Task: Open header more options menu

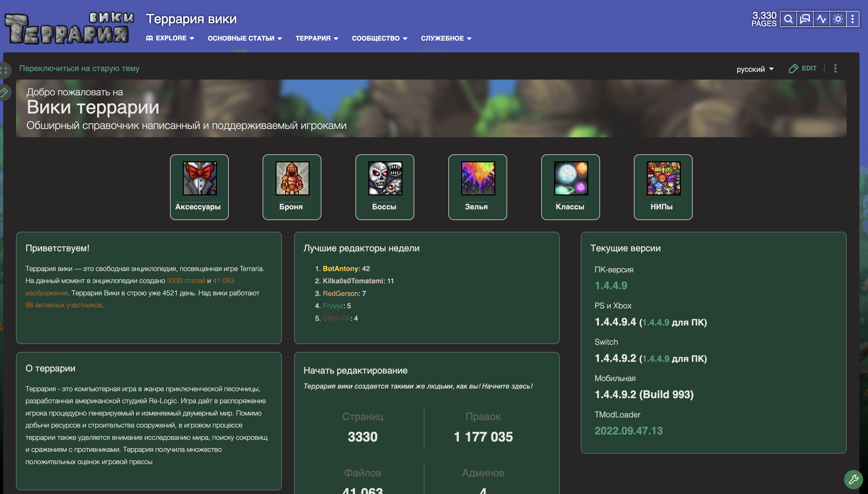Action: click(853, 19)
